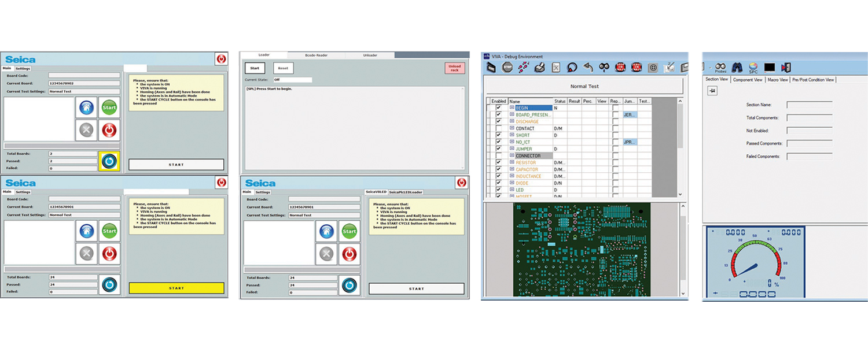Click blue Home icon in board 12345678902 window
The height and width of the screenshot is (356, 868).
pos(86,107)
